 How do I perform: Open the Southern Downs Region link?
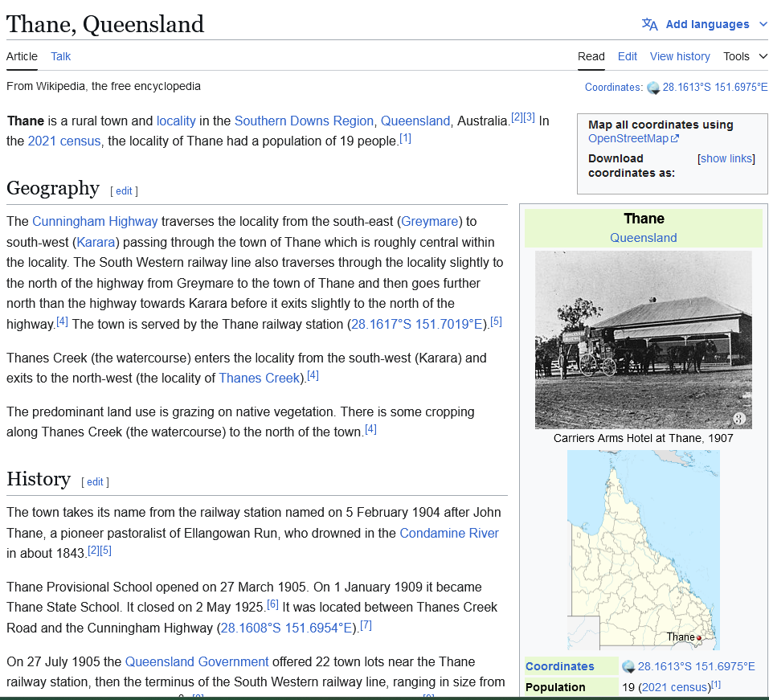tap(304, 121)
